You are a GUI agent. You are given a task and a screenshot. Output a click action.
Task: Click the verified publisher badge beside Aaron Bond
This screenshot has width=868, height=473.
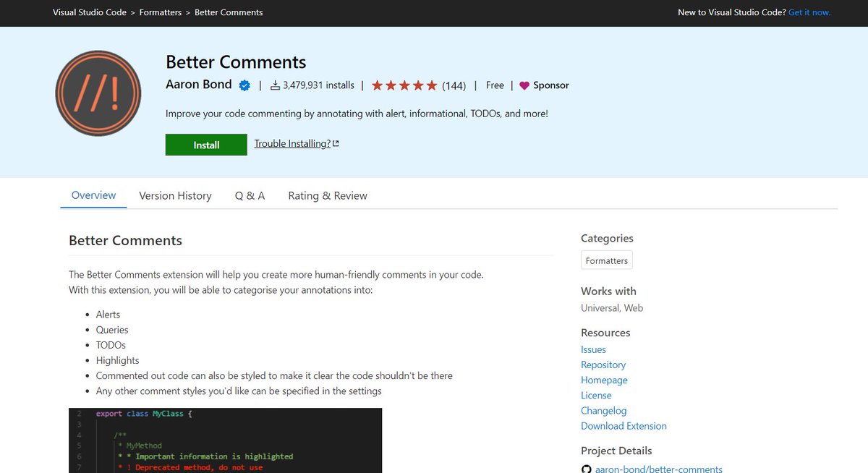pos(244,85)
